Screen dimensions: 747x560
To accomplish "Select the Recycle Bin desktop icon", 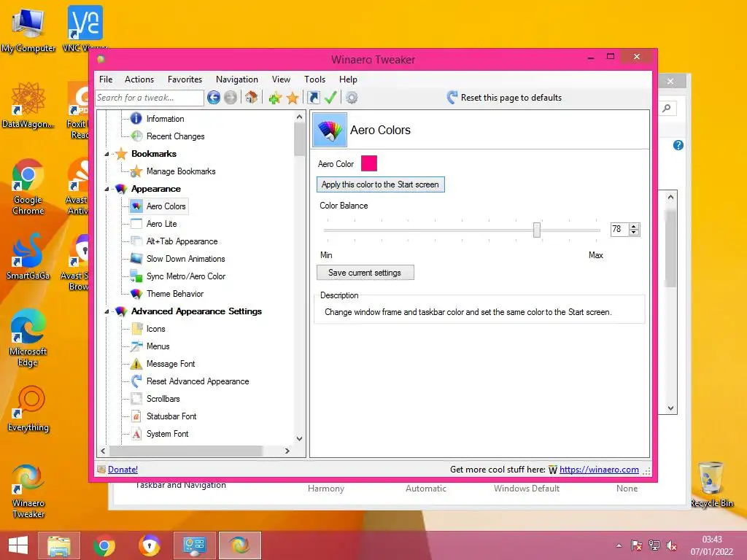I will point(711,484).
